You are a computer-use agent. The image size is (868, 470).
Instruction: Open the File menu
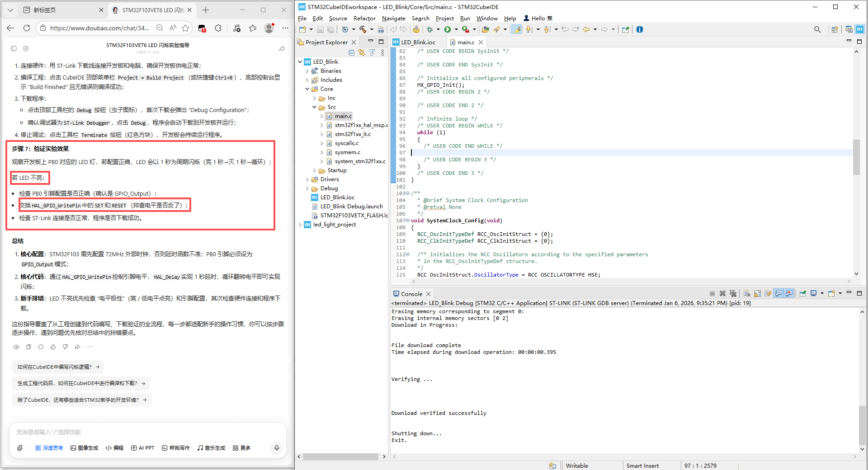pyautogui.click(x=302, y=19)
